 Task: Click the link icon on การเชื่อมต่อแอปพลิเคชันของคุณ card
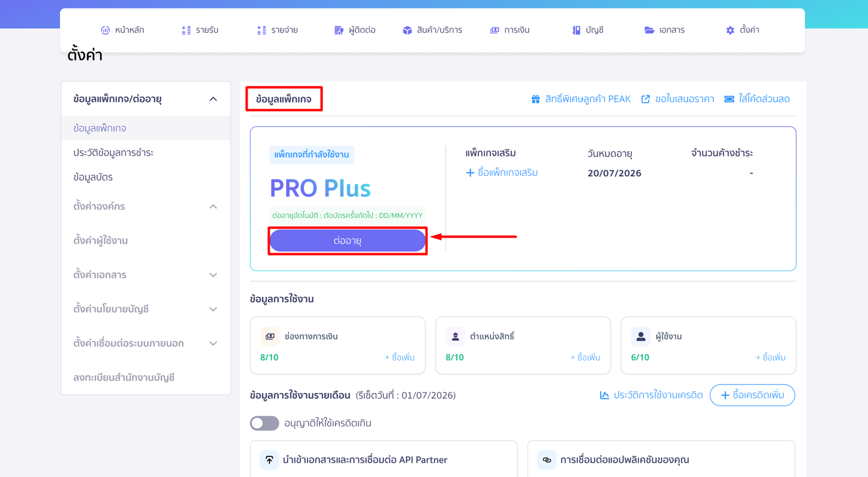547,460
